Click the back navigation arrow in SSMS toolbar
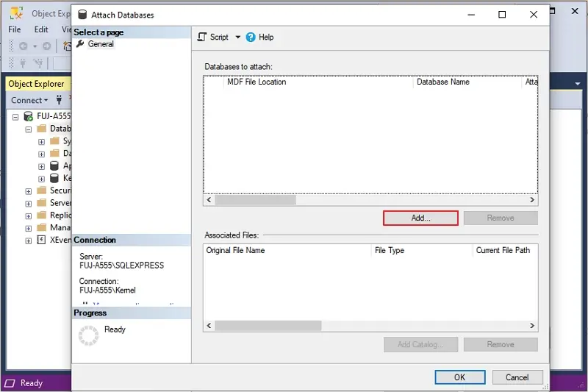 (24, 46)
